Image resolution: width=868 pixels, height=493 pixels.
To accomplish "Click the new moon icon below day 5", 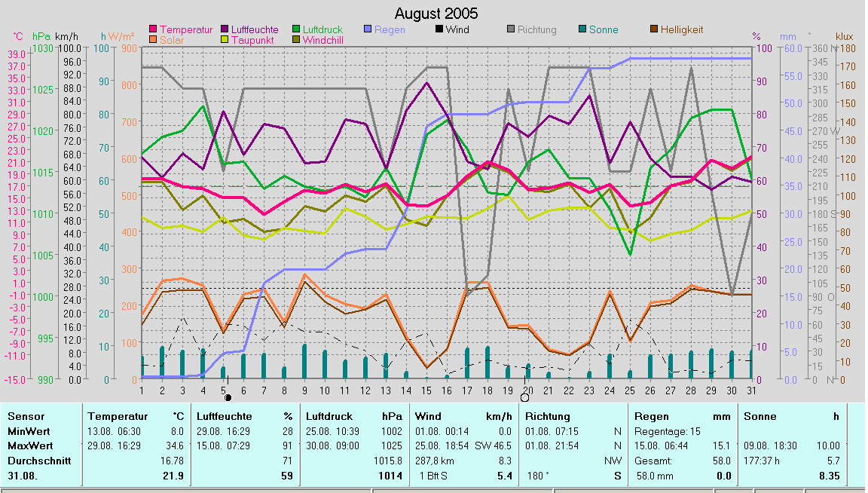I will (x=228, y=397).
